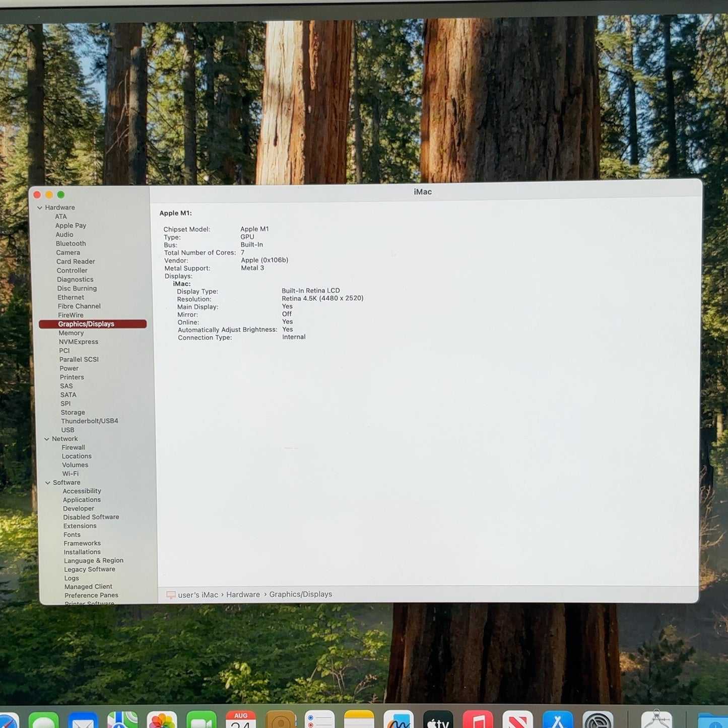This screenshot has height=728, width=728.
Task: Select SAS in the sidebar
Action: 67,386
